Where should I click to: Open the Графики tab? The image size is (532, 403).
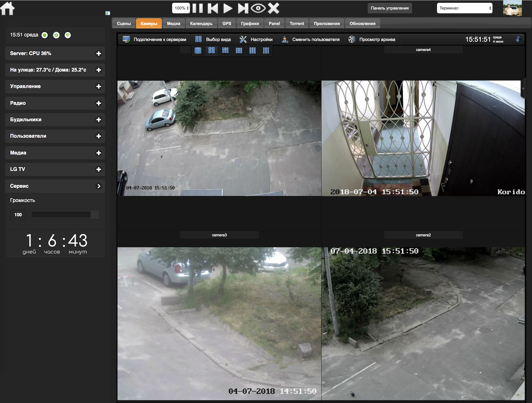pyautogui.click(x=250, y=23)
